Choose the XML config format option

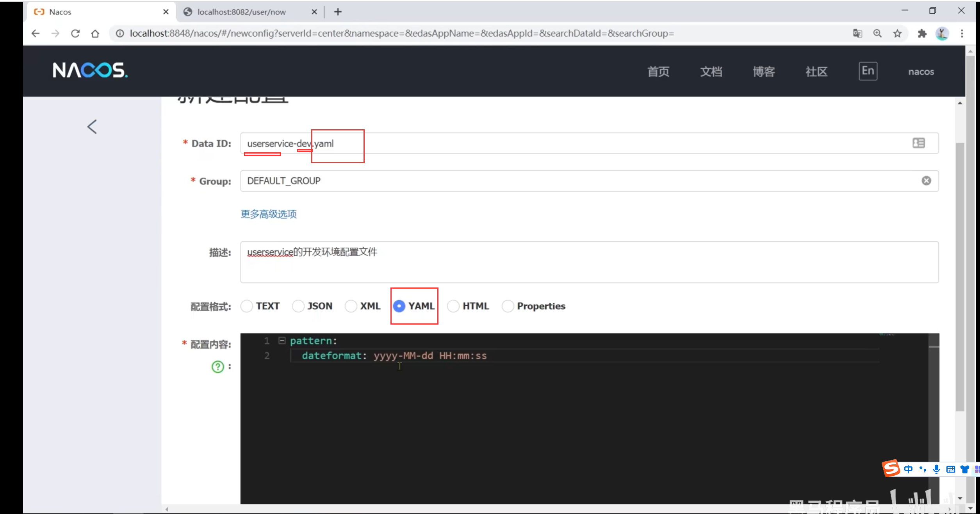[x=351, y=306]
